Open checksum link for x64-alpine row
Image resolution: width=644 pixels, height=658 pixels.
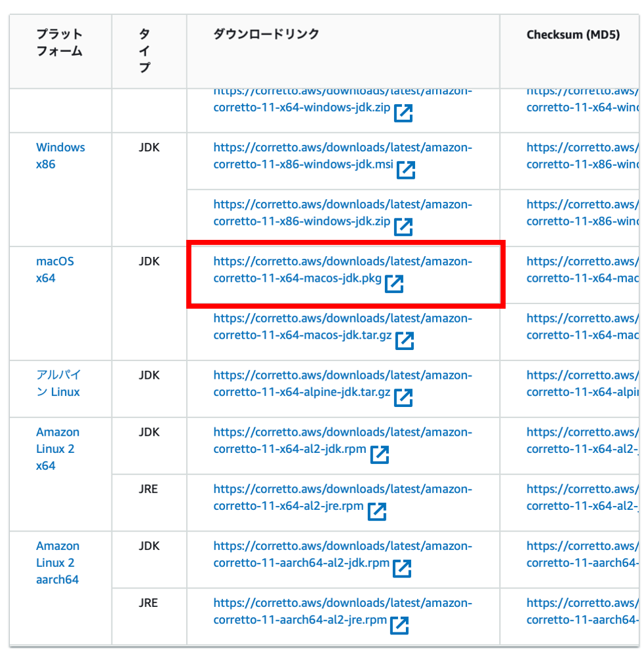(x=582, y=383)
